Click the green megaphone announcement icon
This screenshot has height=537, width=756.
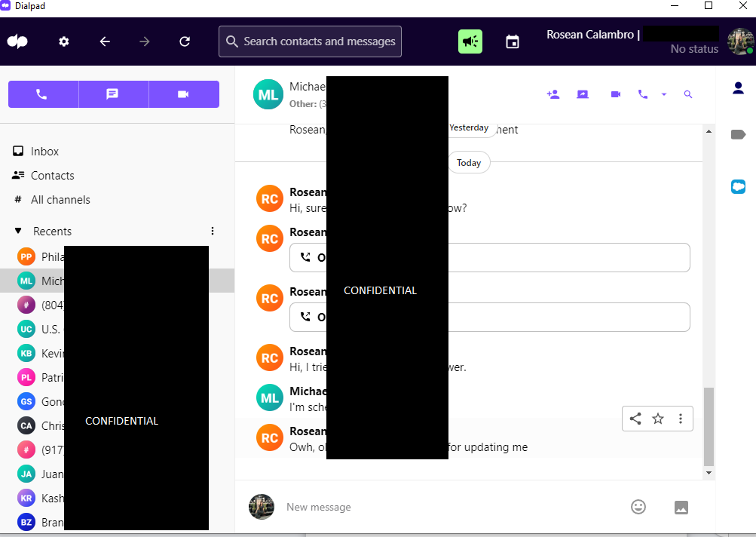point(470,41)
